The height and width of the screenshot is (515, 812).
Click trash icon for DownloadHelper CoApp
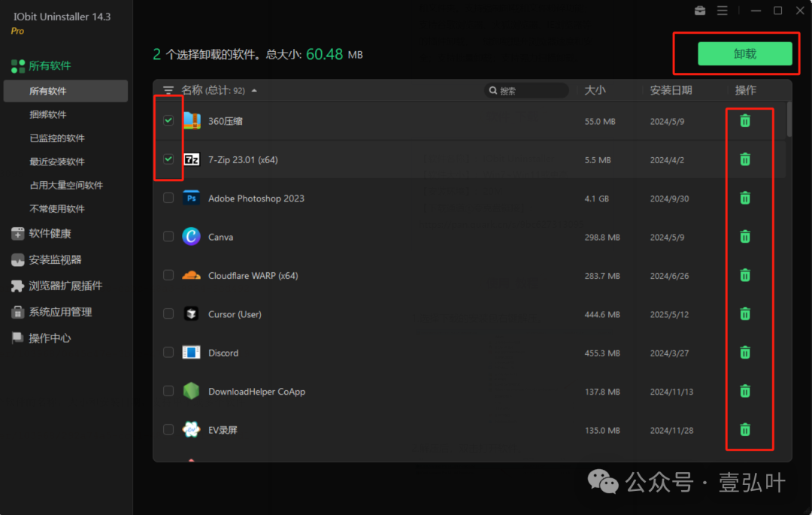(x=744, y=391)
